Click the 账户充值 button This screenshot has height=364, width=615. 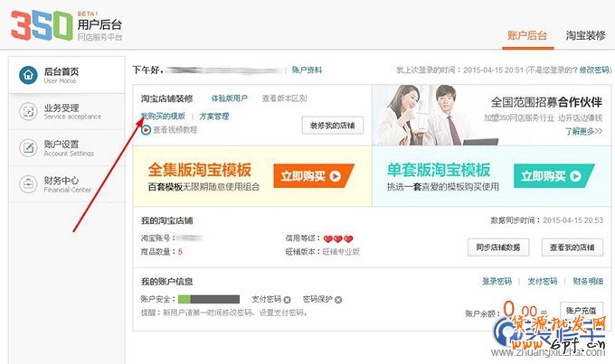[x=582, y=311]
